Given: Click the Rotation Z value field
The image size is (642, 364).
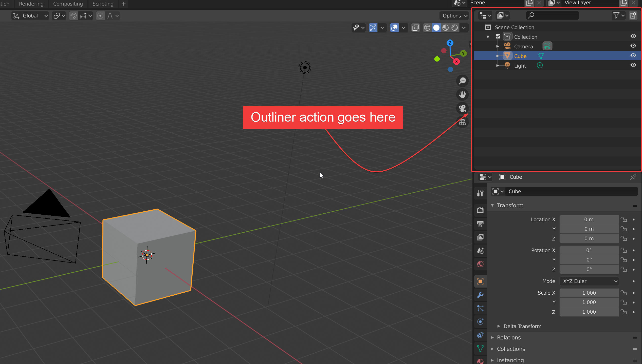Looking at the screenshot, I should tap(589, 269).
